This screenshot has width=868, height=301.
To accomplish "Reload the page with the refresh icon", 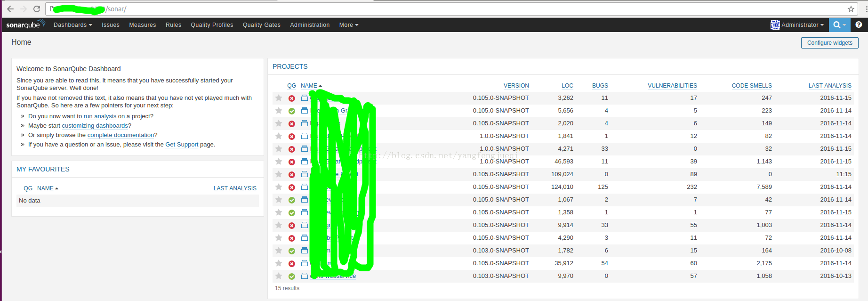I will [x=37, y=9].
